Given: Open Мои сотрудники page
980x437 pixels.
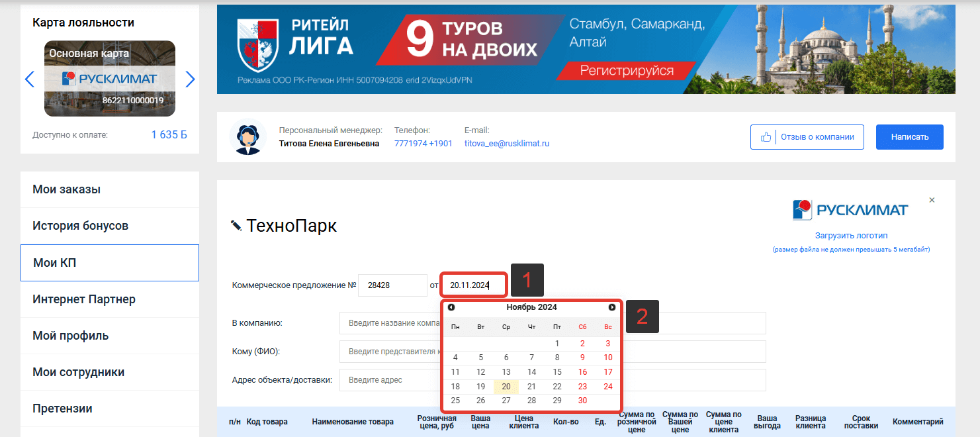Looking at the screenshot, I should click(110, 372).
